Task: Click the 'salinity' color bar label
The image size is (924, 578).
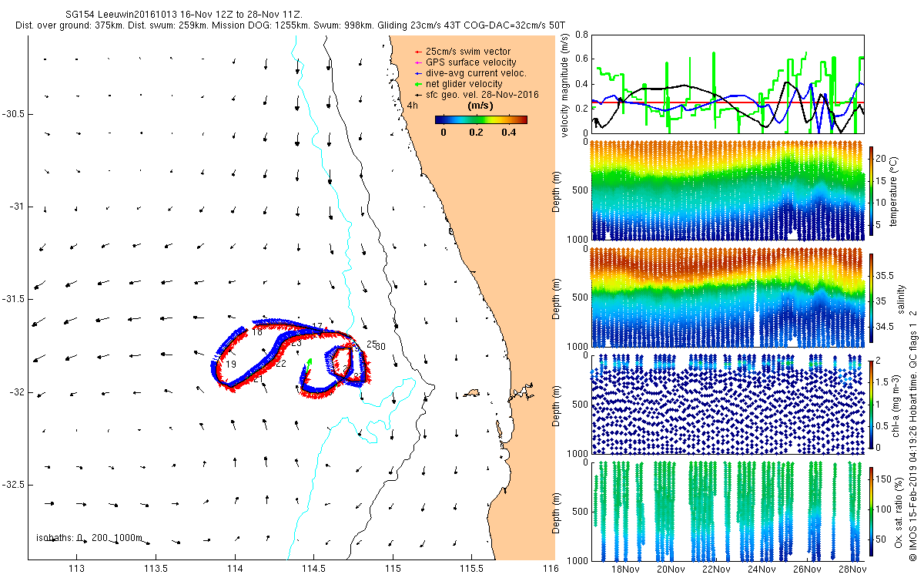Action: [901, 299]
